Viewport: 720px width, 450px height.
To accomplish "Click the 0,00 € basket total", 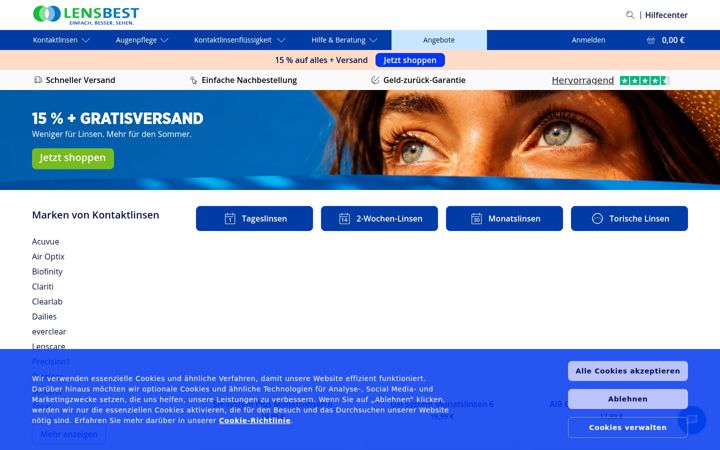I will pyautogui.click(x=673, y=40).
